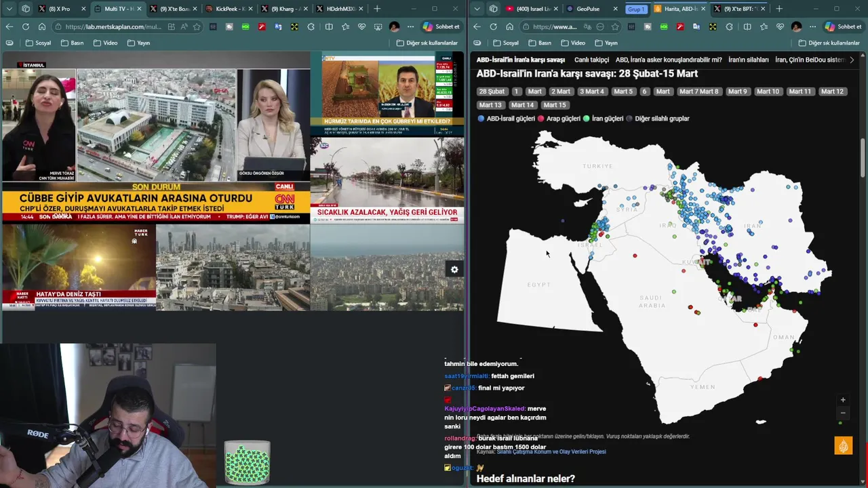Screen dimensions: 868x488
Task: Open Canlı takipçi nav link
Action: point(591,60)
